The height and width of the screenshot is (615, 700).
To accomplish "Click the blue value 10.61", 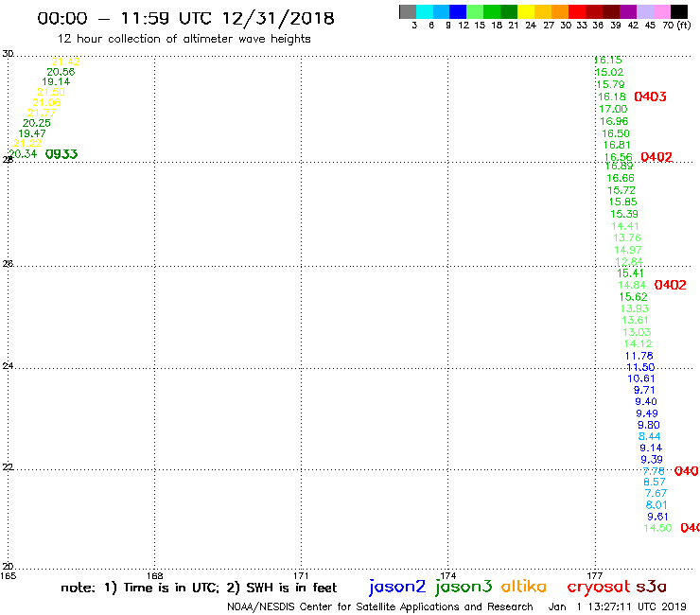I will click(641, 378).
